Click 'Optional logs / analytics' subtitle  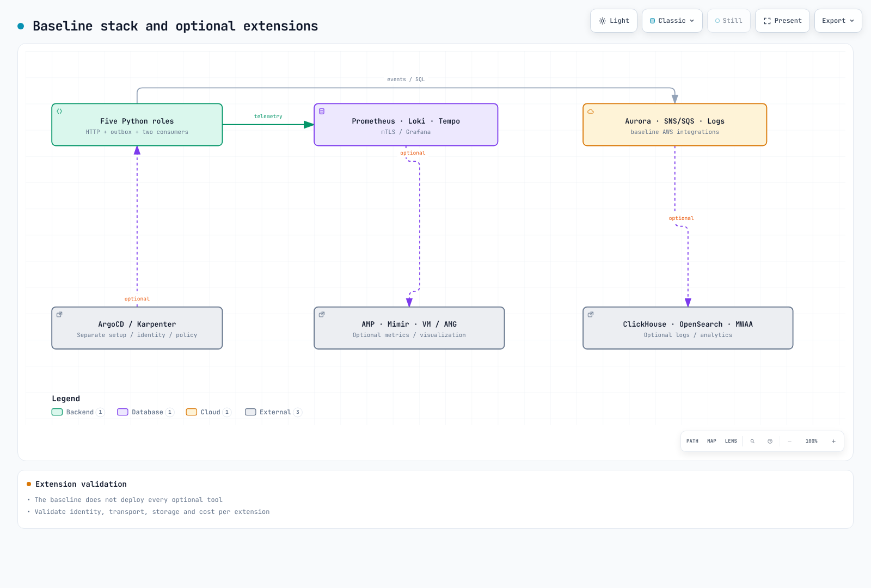point(688,335)
